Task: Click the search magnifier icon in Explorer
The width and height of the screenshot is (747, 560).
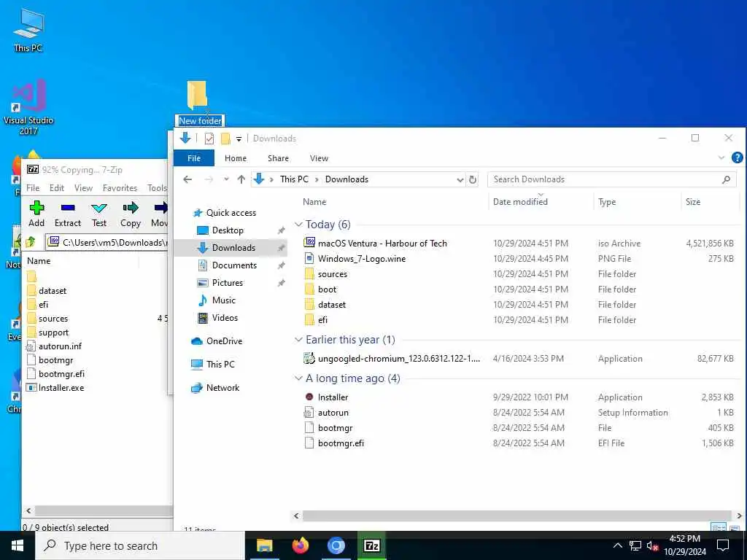Action: point(726,179)
